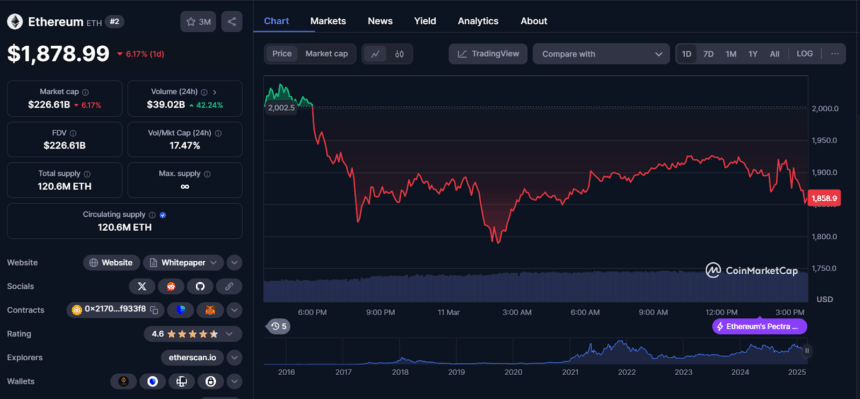Open the Market cap info tooltip icon
The height and width of the screenshot is (399, 860).
[86, 92]
